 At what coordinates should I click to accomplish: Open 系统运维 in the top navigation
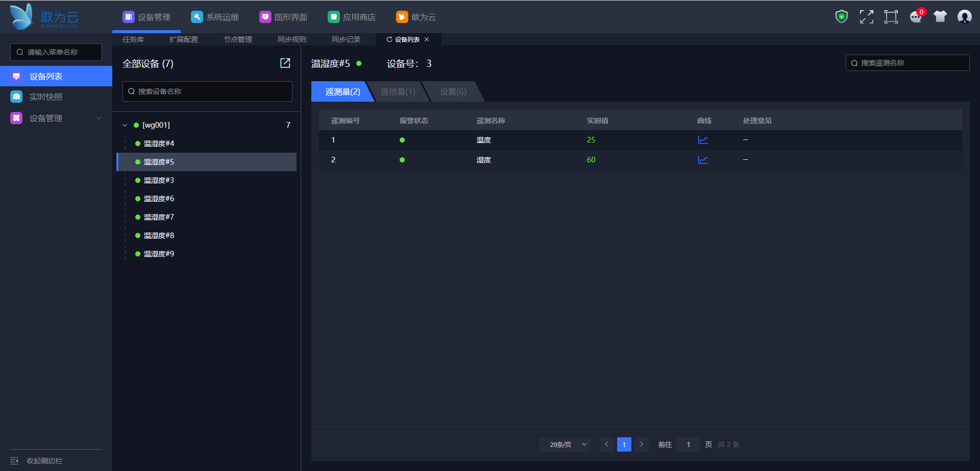[215, 17]
